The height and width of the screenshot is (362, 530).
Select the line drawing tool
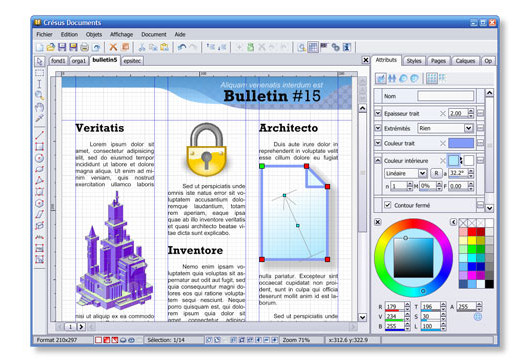click(x=40, y=135)
